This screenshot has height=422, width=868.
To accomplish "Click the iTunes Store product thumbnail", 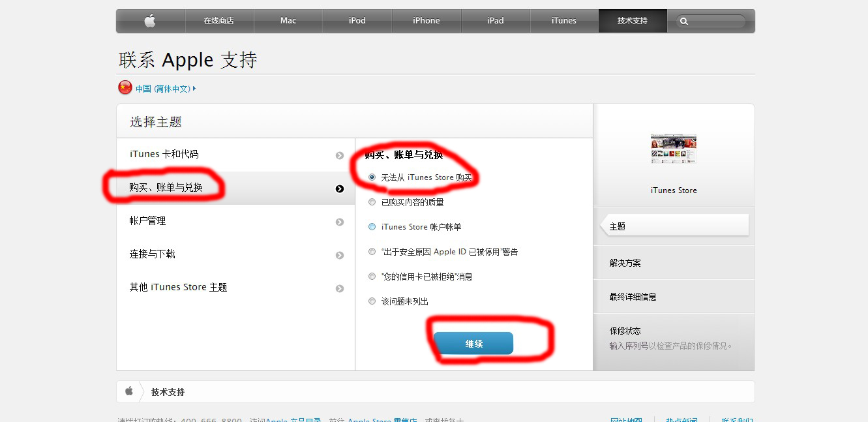I will pos(674,149).
